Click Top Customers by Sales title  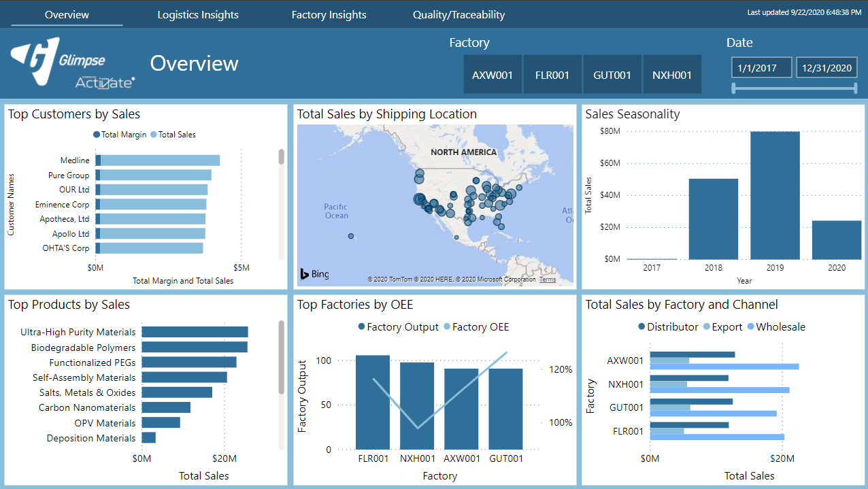(74, 114)
